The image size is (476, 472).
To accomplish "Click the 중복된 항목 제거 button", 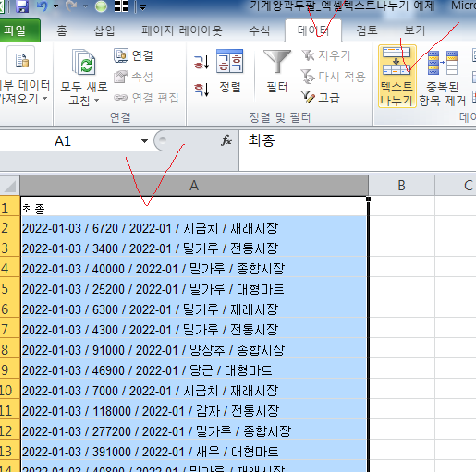I will coord(443,78).
